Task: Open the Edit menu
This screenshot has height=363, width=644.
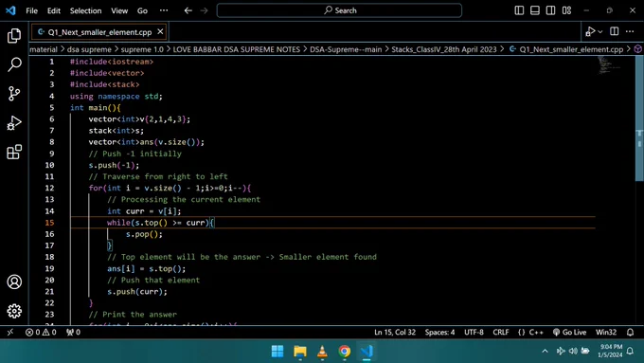Action: click(x=54, y=10)
